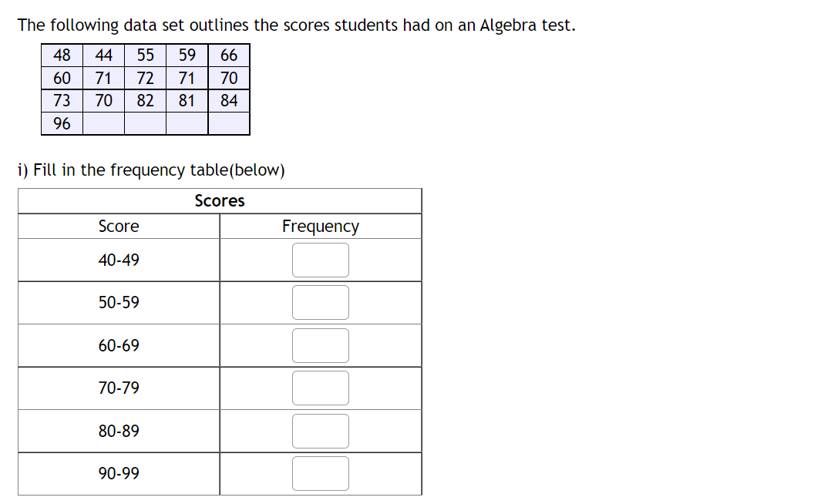Image resolution: width=824 pixels, height=504 pixels.
Task: Click the Frequency column header
Action: (x=321, y=226)
